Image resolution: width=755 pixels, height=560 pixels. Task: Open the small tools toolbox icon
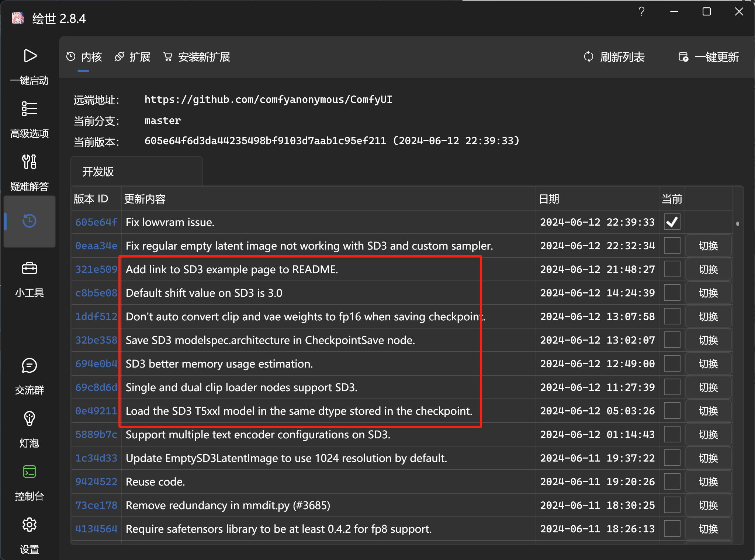(x=30, y=268)
